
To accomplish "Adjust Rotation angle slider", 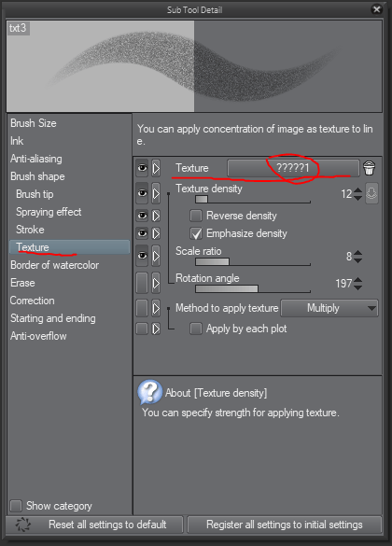I will tap(253, 288).
